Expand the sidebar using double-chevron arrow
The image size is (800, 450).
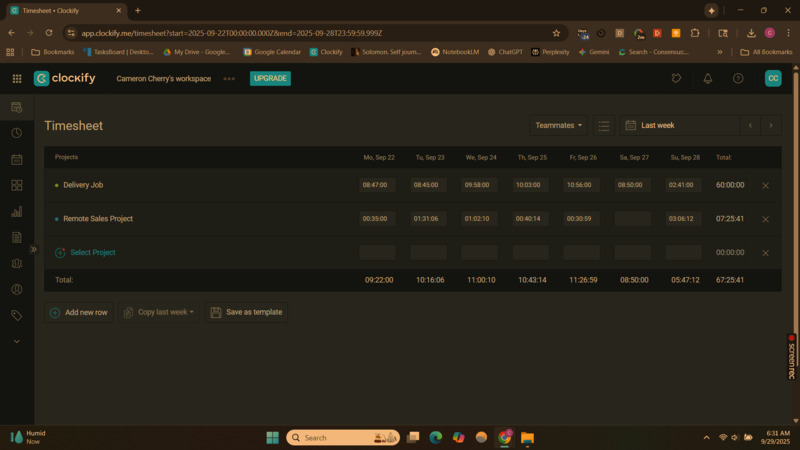click(33, 249)
